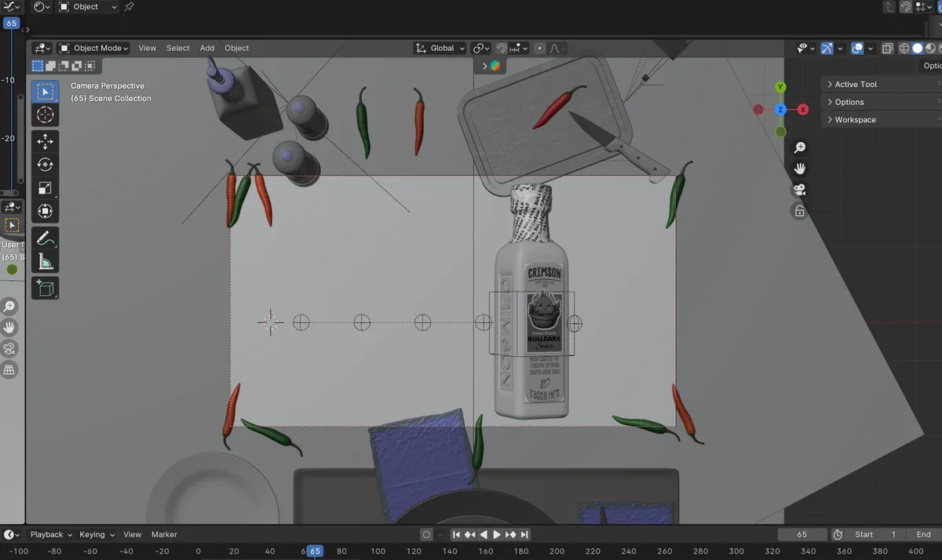
Task: Select the Add Cube tool
Action: (x=45, y=288)
